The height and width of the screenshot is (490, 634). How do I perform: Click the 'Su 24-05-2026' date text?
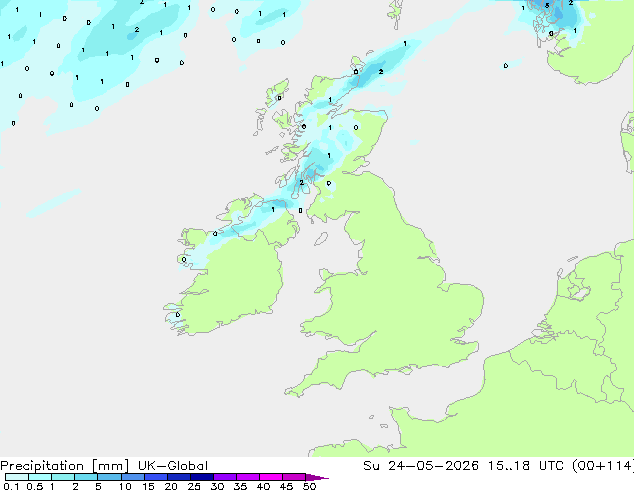(421, 466)
